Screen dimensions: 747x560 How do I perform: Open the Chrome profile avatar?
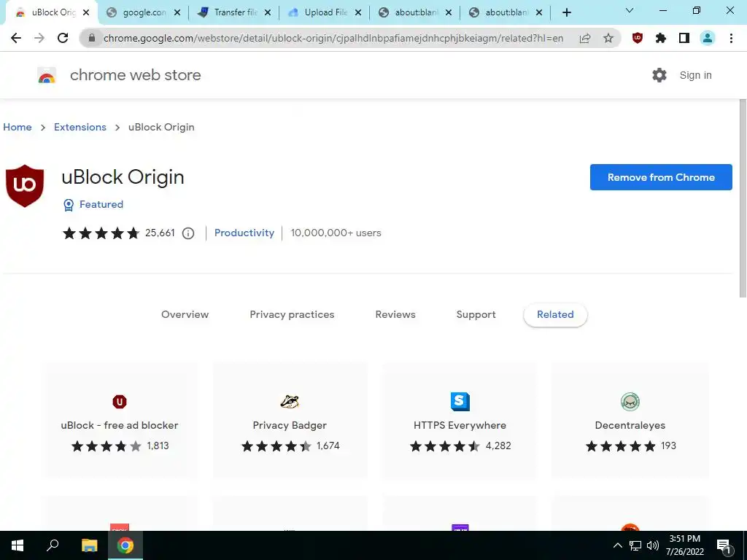[708, 38]
